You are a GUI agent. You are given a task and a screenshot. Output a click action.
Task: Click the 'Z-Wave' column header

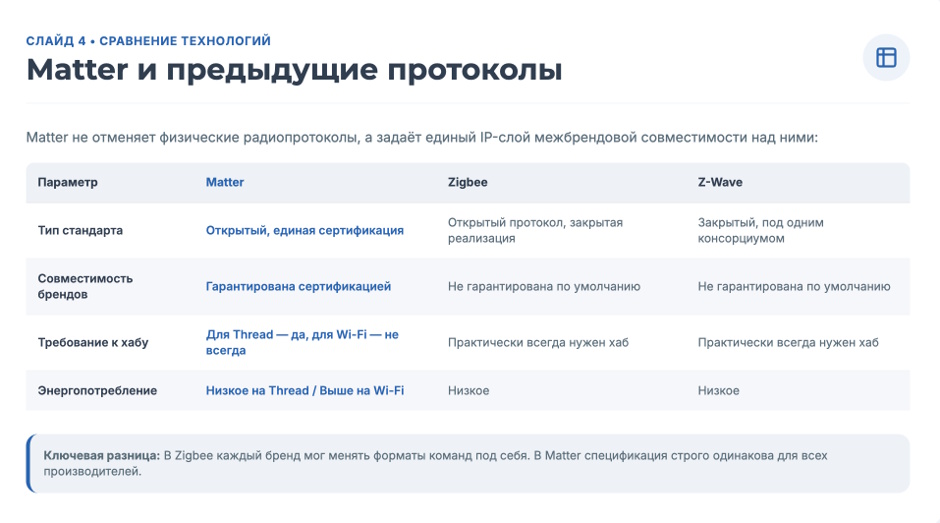(720, 182)
